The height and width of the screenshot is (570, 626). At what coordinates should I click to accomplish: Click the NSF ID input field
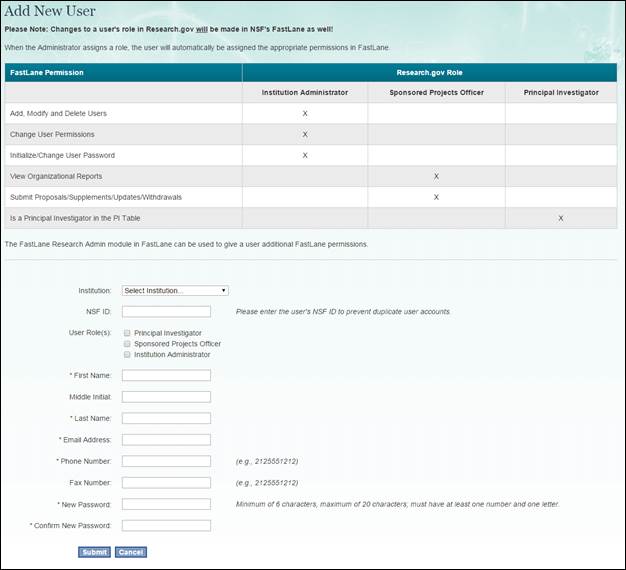166,312
